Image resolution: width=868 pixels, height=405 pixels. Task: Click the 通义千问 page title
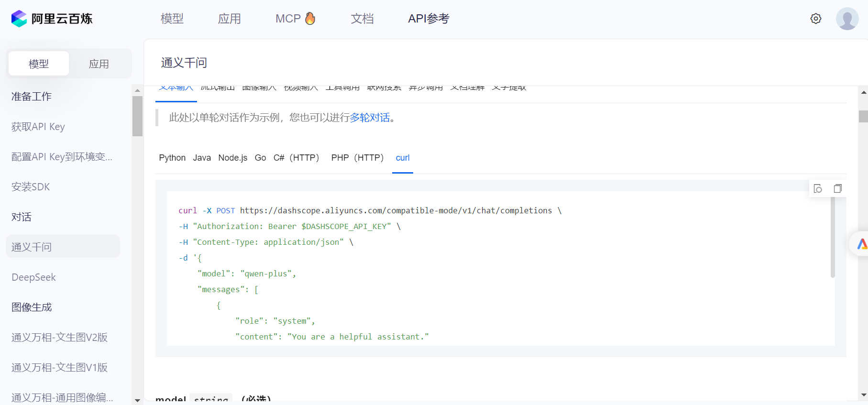[184, 63]
